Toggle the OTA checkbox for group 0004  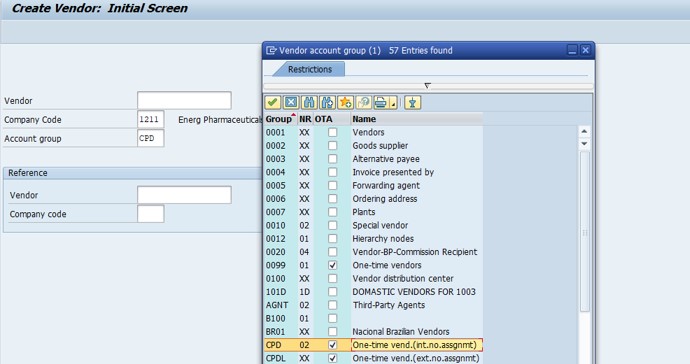[x=333, y=172]
